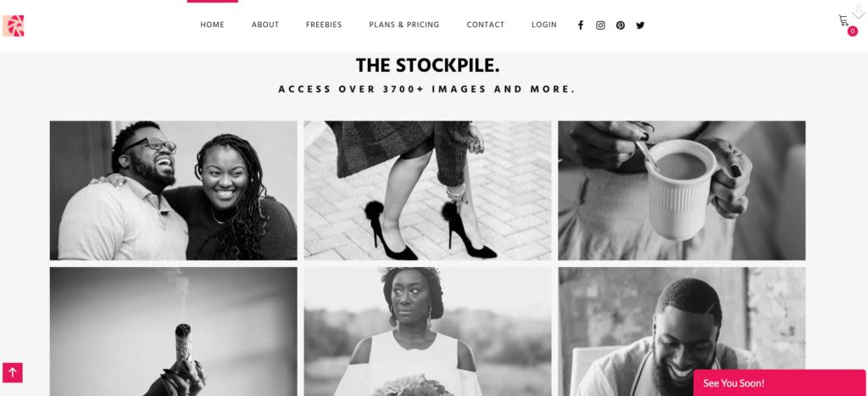Go to the Home menu item
The width and height of the screenshot is (868, 396).
click(213, 25)
